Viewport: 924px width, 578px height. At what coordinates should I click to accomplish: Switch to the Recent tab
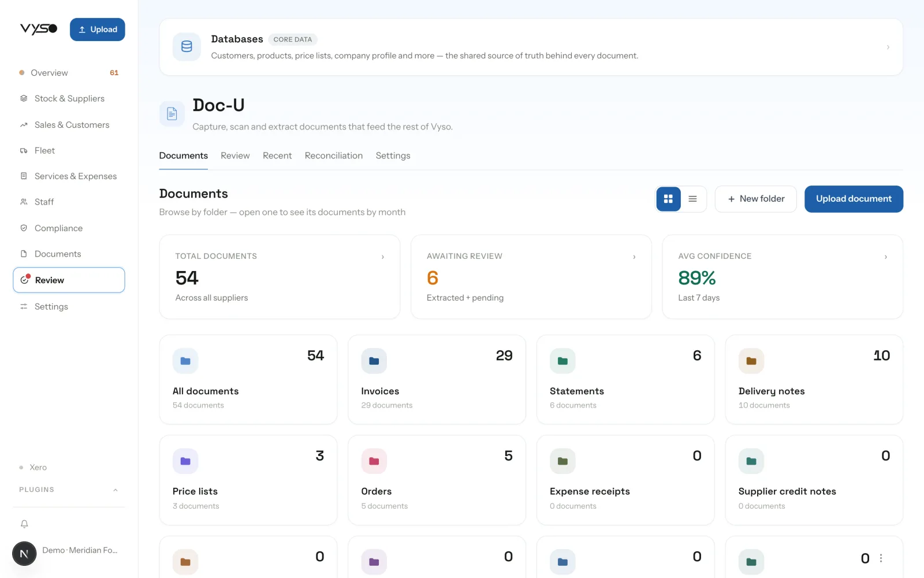click(277, 156)
